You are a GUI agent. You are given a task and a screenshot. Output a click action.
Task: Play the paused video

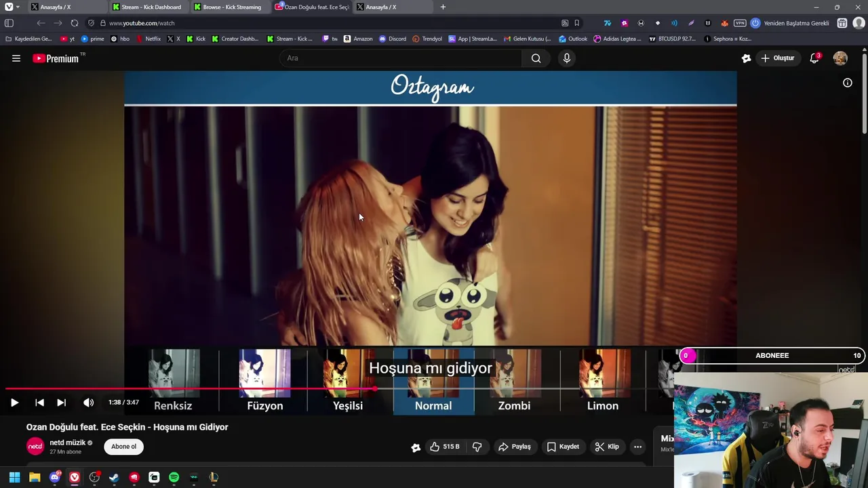pyautogui.click(x=14, y=403)
